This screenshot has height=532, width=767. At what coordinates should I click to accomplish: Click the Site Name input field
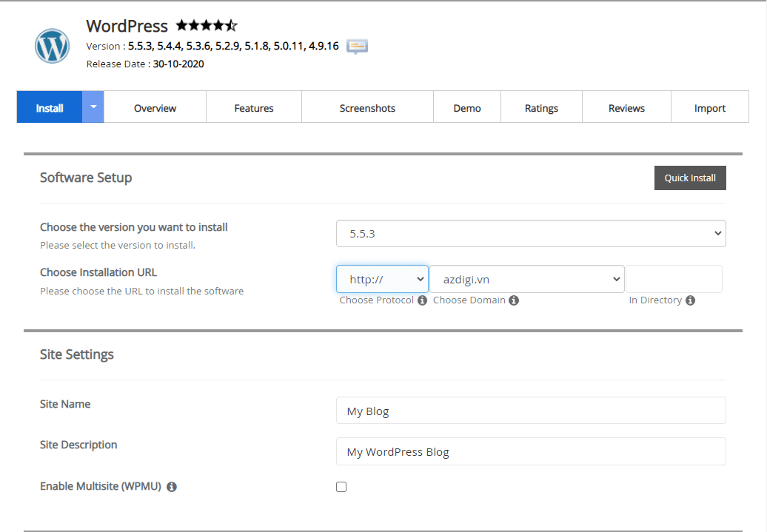click(x=531, y=411)
